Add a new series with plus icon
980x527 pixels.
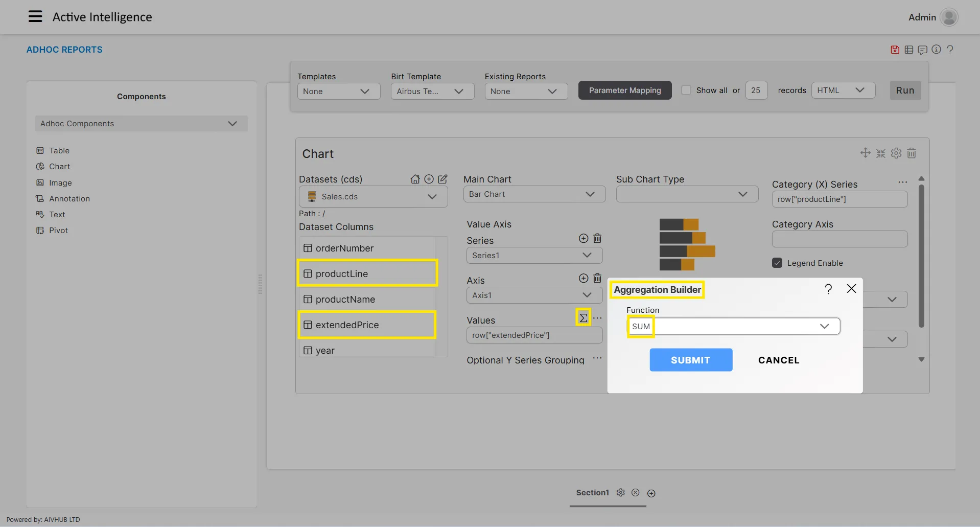point(583,239)
